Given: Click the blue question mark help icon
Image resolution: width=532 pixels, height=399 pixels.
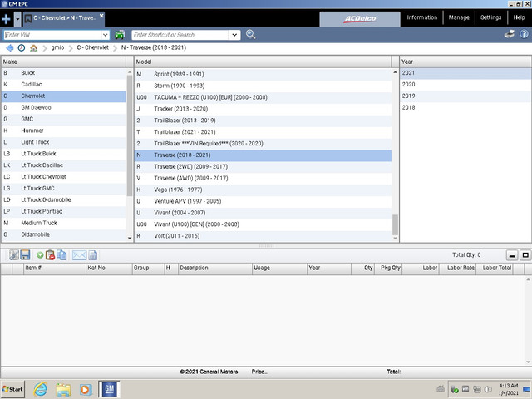Looking at the screenshot, I should coord(524,34).
